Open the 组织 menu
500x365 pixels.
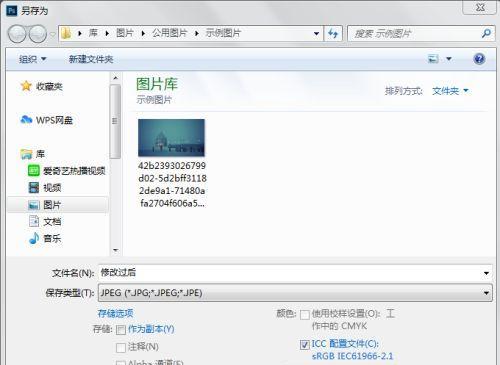tap(33, 59)
